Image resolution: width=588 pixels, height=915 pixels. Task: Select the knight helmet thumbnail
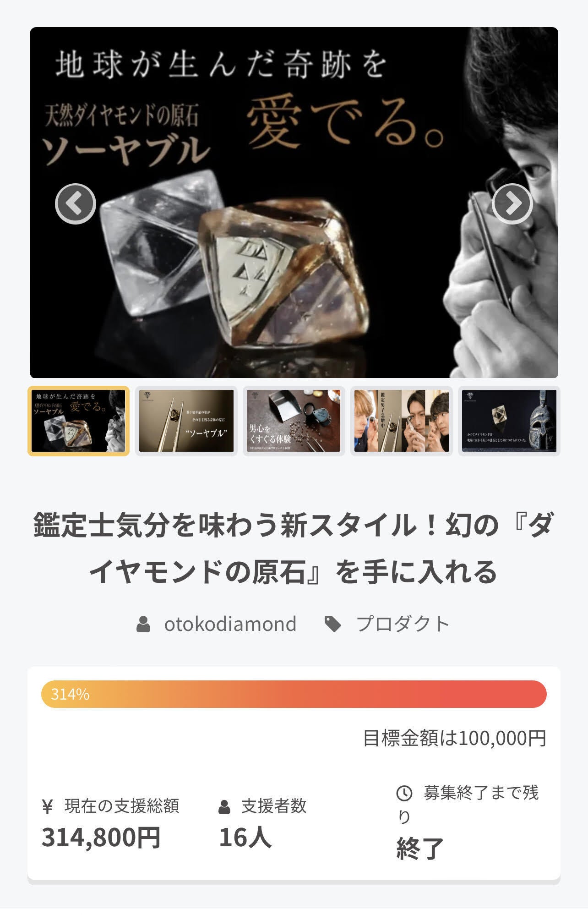(509, 421)
